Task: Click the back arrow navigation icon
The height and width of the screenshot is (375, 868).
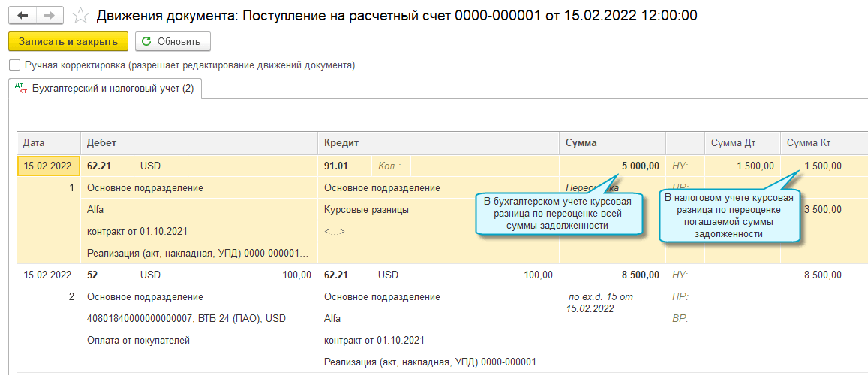Action: (x=23, y=15)
